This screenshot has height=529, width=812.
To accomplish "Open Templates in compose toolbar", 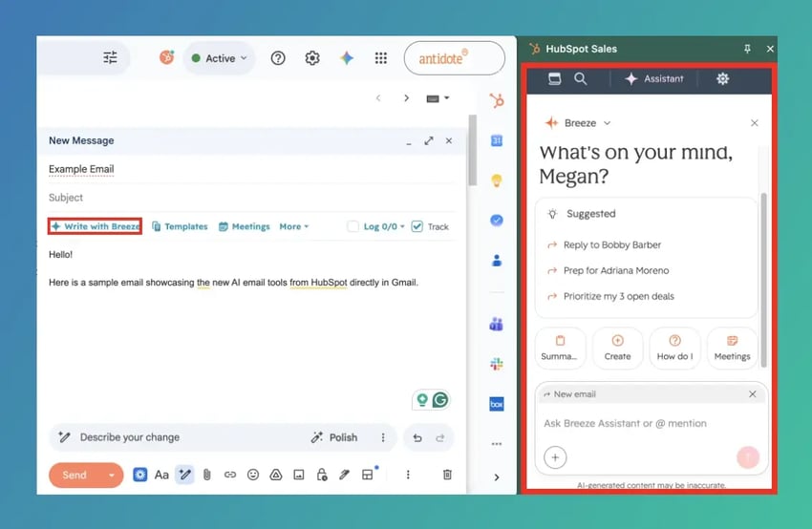I will point(180,226).
